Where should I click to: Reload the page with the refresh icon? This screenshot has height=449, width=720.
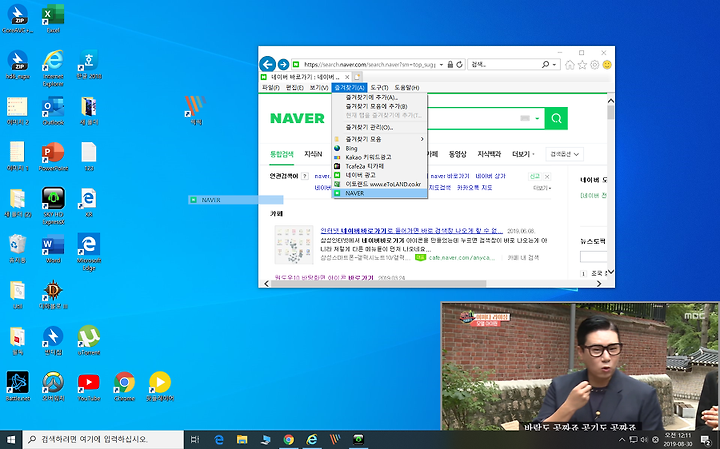click(459, 65)
